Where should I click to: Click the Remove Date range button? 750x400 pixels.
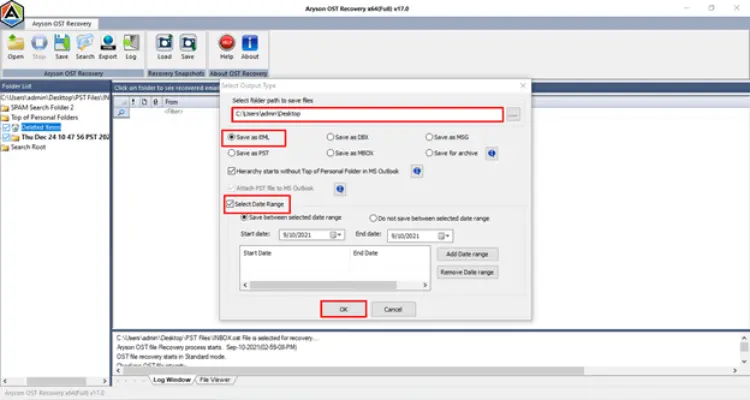point(467,272)
